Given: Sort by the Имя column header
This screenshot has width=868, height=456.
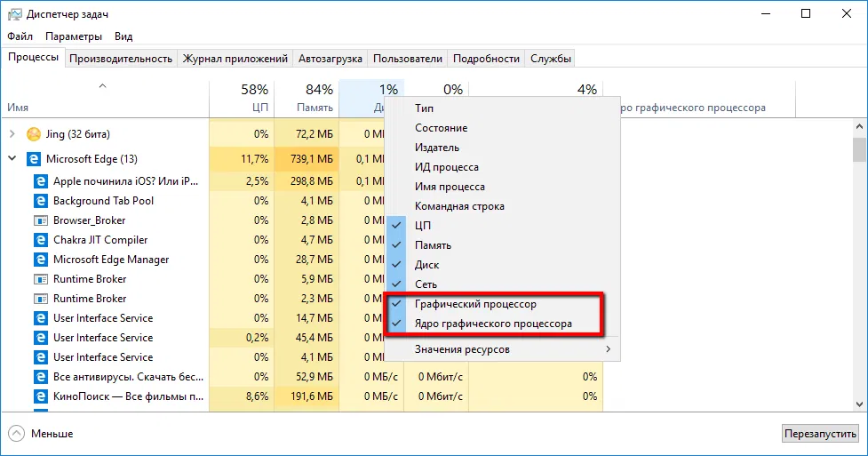Looking at the screenshot, I should click(105, 99).
